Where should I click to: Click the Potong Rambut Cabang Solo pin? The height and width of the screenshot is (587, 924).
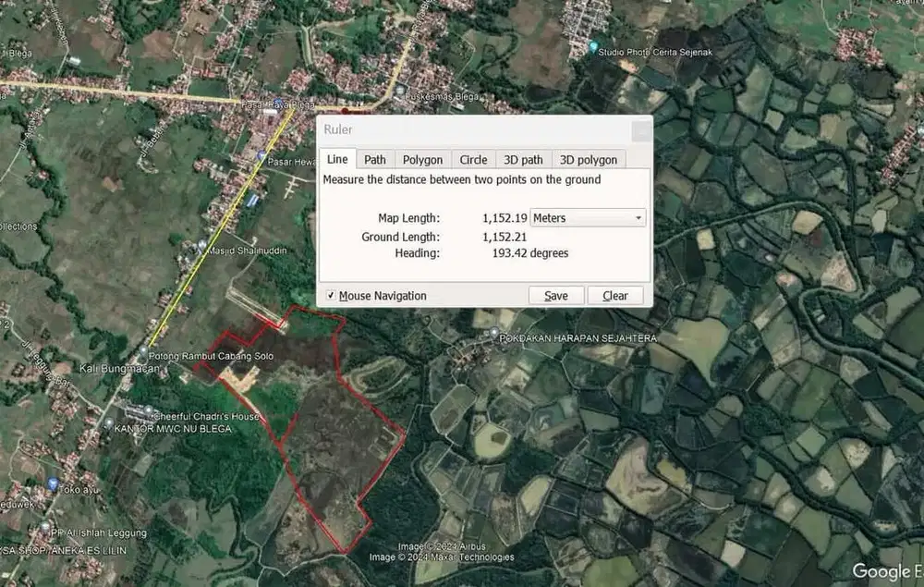[x=143, y=352]
